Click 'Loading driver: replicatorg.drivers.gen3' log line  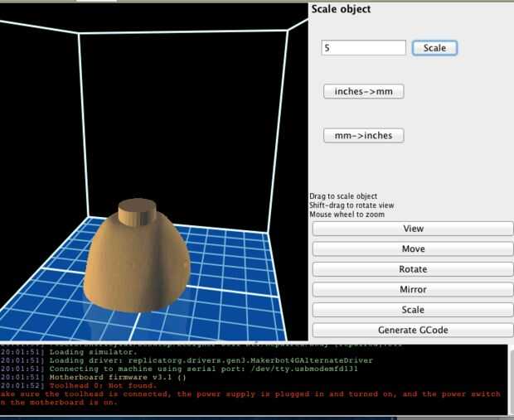click(x=211, y=360)
